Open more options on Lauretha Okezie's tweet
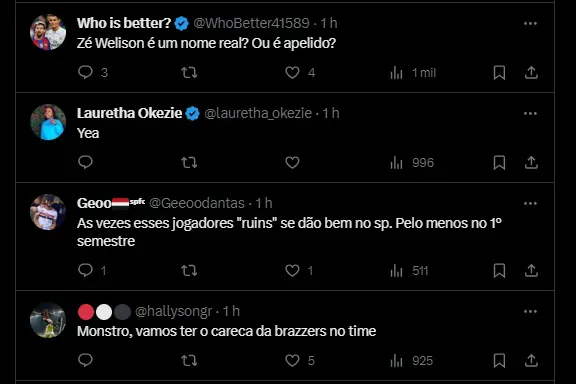Image resolution: width=576 pixels, height=384 pixels. point(530,114)
